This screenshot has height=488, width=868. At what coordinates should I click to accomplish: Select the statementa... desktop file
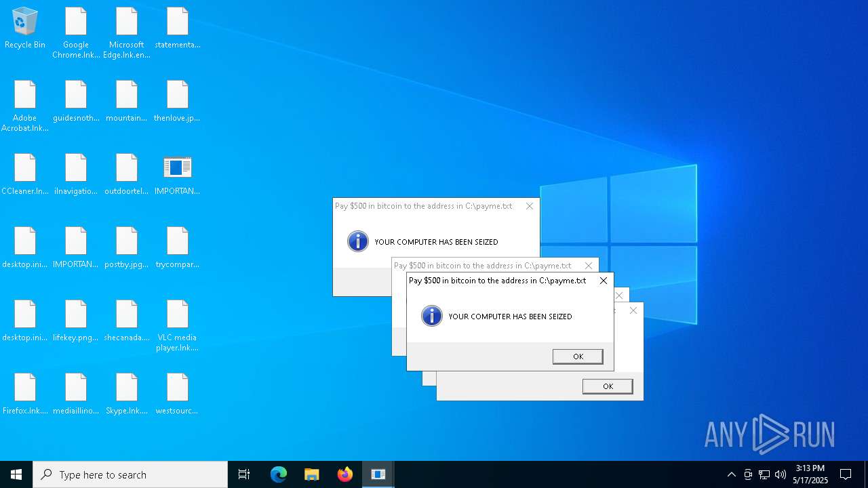pyautogui.click(x=178, y=28)
